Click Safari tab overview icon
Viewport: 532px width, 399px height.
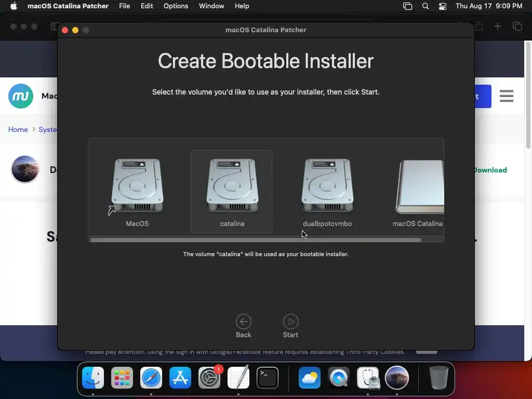coord(517,26)
